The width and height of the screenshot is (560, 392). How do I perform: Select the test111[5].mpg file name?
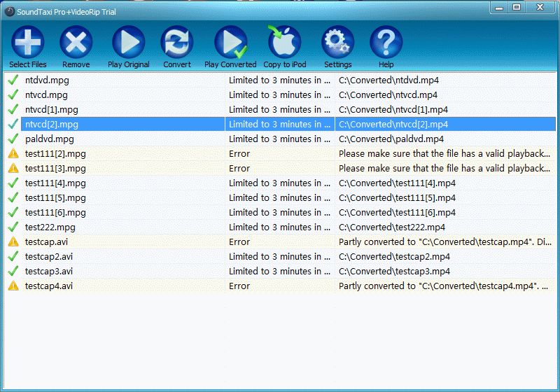pos(55,198)
